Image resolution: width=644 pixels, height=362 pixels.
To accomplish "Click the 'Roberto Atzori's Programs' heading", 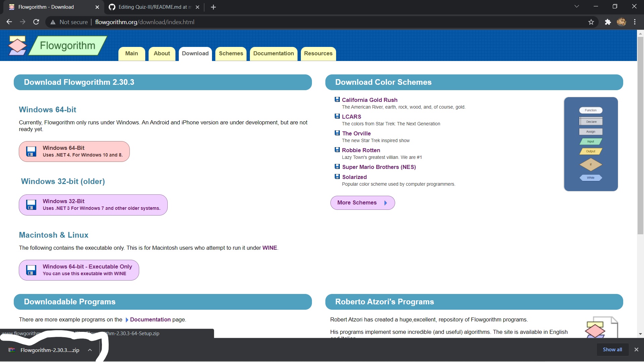I will [384, 302].
